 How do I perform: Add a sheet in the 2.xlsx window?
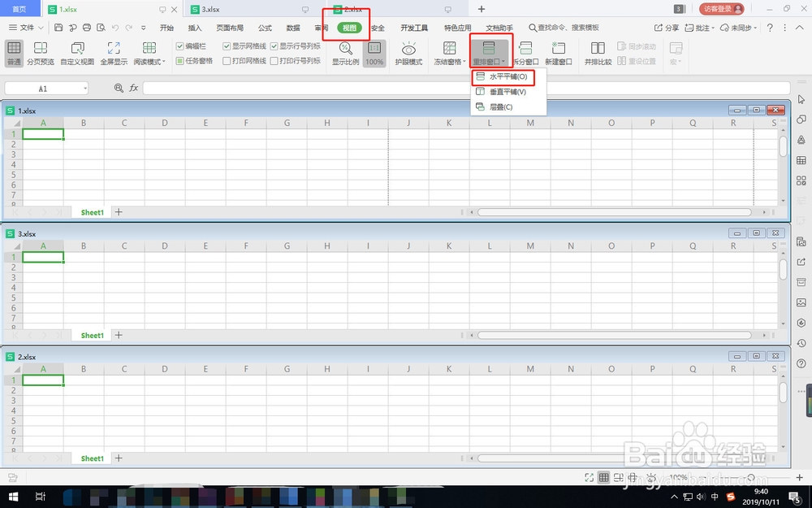[119, 458]
